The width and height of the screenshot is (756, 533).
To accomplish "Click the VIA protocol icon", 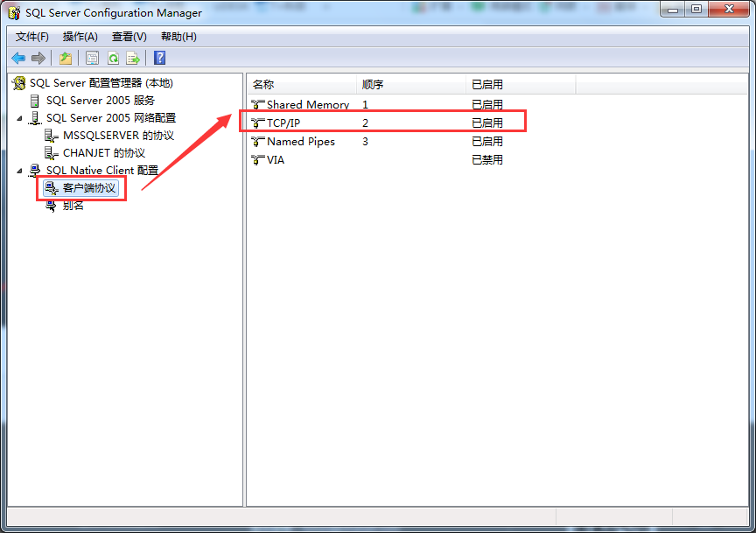I will (258, 159).
